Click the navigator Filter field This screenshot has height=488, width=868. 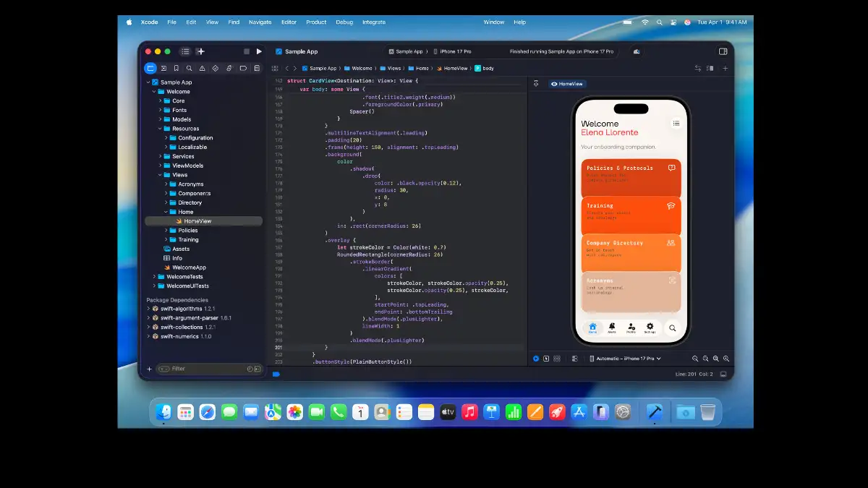(206, 369)
